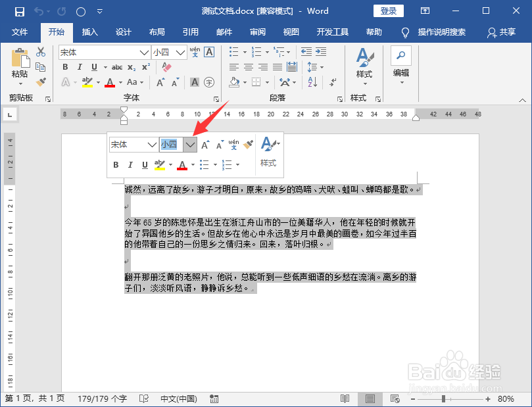Open the font color dropdown arrow
532x407 pixels.
pos(120,82)
